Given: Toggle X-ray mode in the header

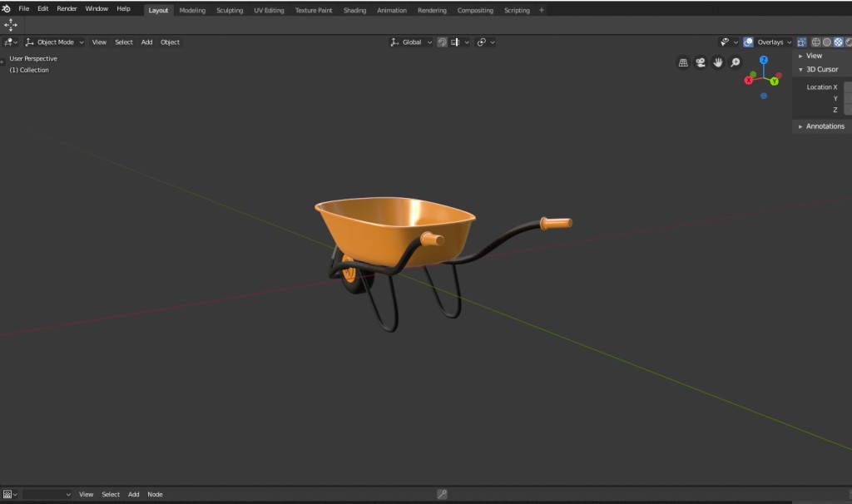Looking at the screenshot, I should click(802, 42).
